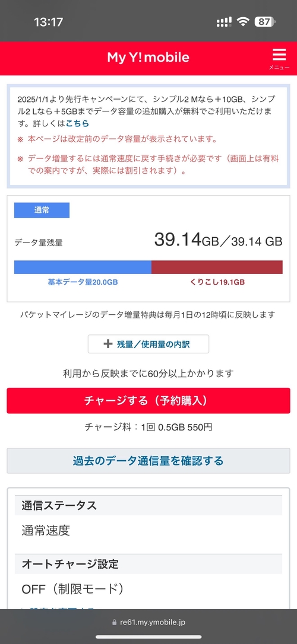Select the blue 通常 mode tab

[x=42, y=211]
